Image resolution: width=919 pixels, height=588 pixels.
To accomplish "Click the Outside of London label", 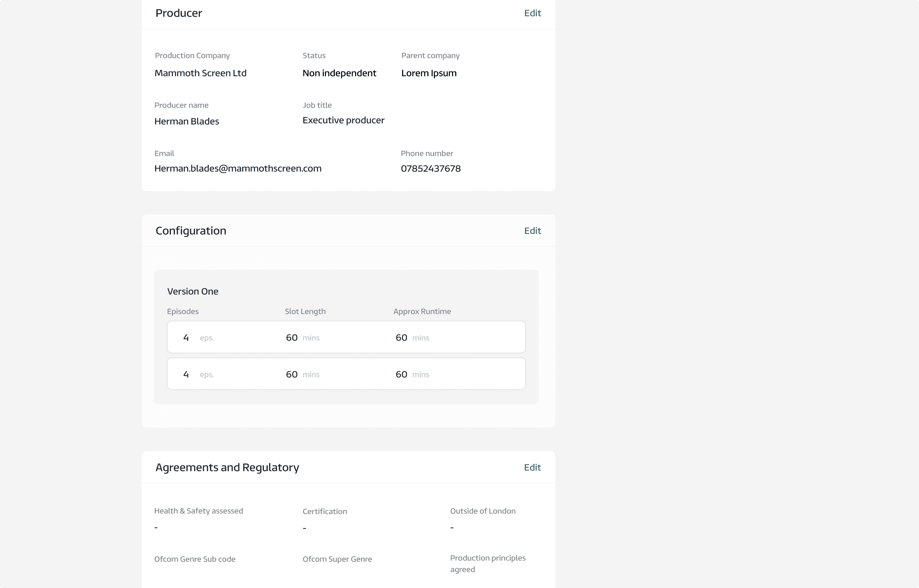I will [482, 511].
